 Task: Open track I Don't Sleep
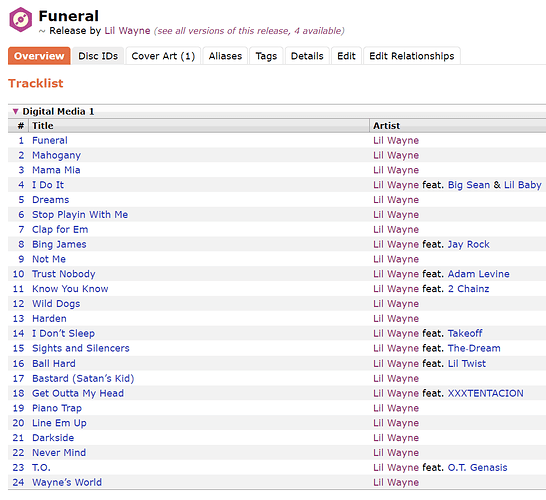pyautogui.click(x=63, y=334)
